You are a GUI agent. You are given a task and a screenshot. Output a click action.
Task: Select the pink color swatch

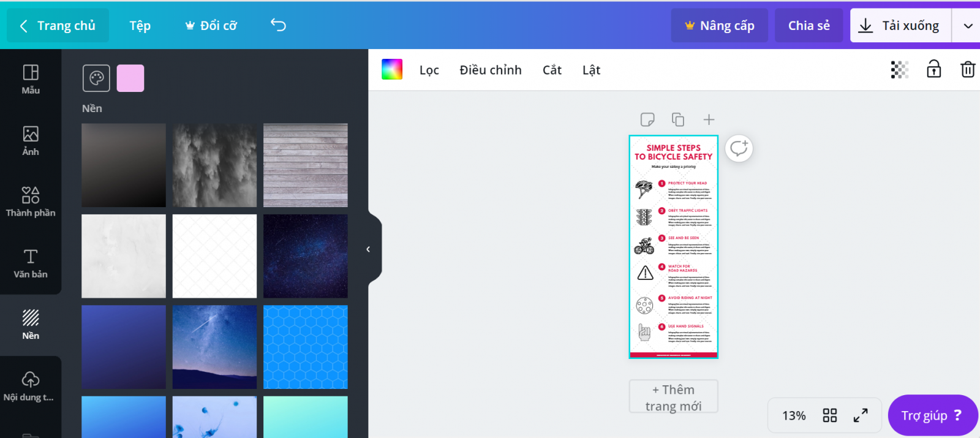[x=130, y=78]
